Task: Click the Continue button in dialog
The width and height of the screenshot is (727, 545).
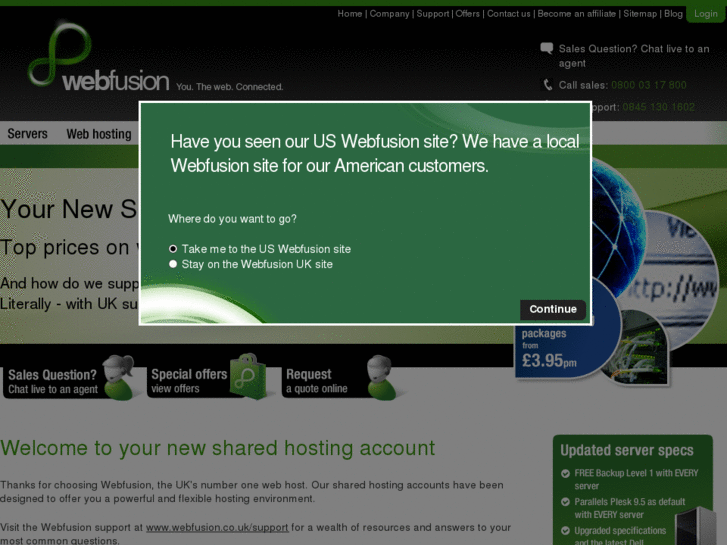Action: (x=553, y=309)
